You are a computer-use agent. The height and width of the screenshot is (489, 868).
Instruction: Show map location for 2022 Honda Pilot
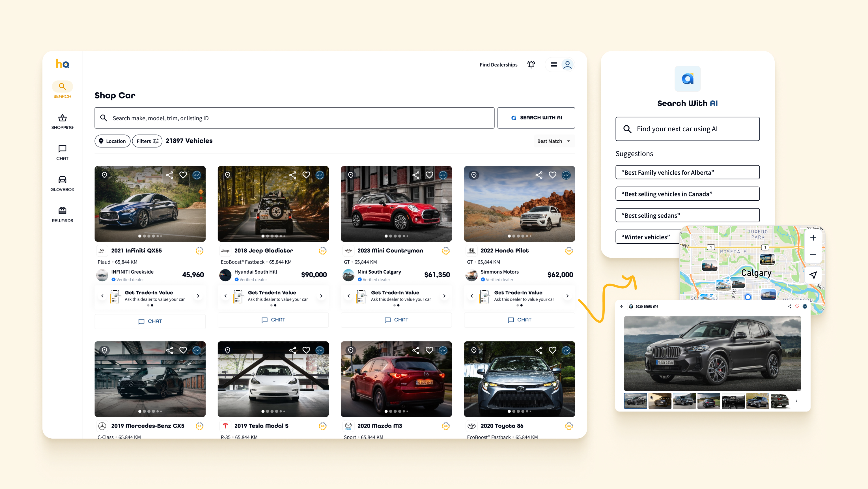click(474, 175)
